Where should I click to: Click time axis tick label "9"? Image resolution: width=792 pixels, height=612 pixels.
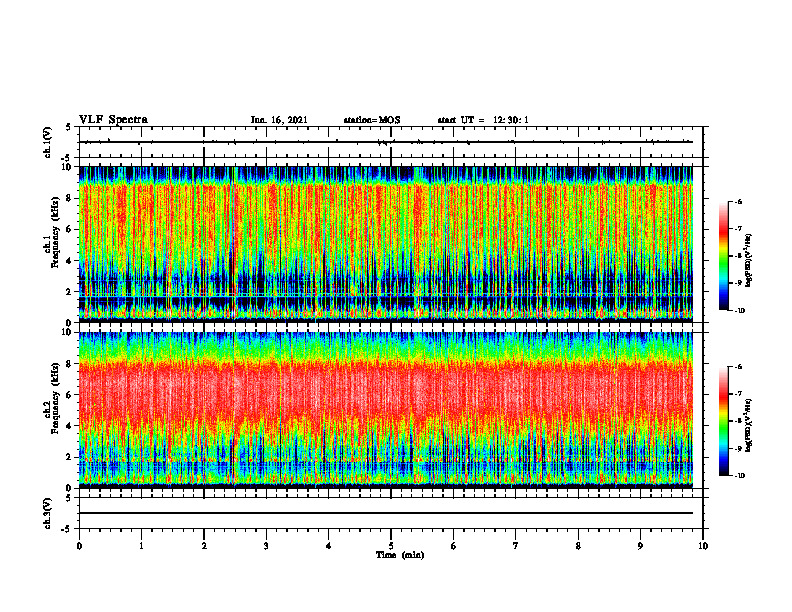click(640, 546)
